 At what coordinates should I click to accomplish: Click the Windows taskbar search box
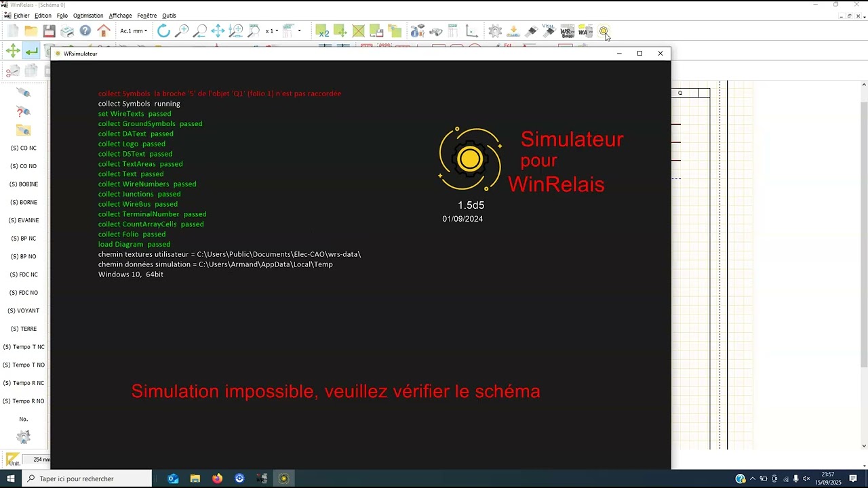coord(87,479)
